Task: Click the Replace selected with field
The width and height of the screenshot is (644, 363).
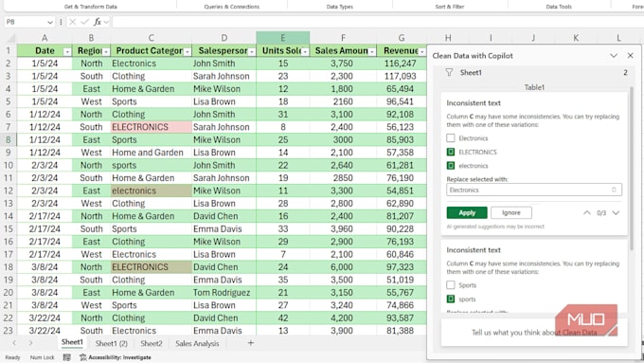Action: pos(534,190)
